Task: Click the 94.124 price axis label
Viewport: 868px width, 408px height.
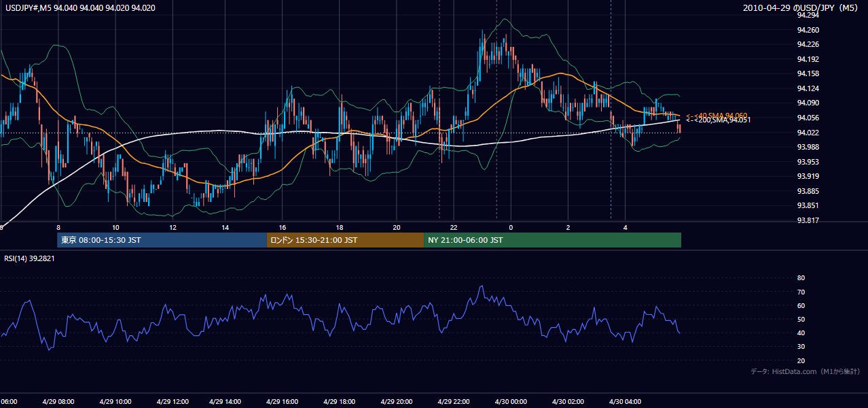Action: (x=808, y=88)
